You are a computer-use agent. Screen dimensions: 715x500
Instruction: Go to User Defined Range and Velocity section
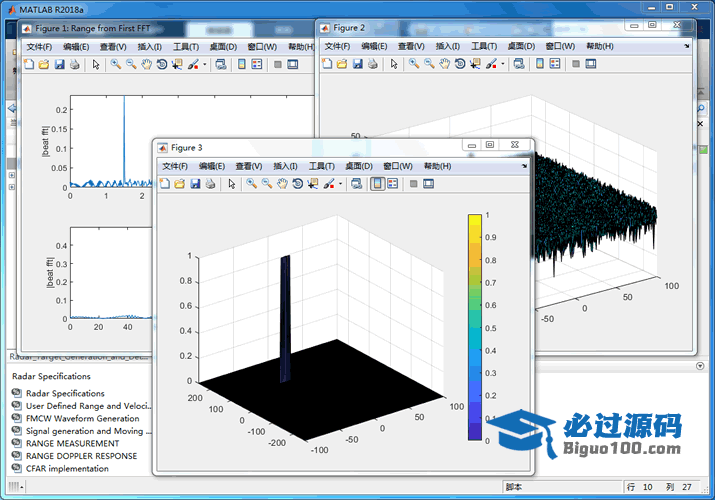[82, 406]
